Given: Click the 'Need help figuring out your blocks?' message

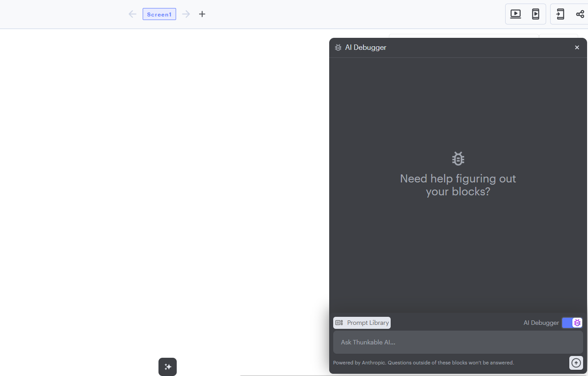Looking at the screenshot, I should coord(458,185).
